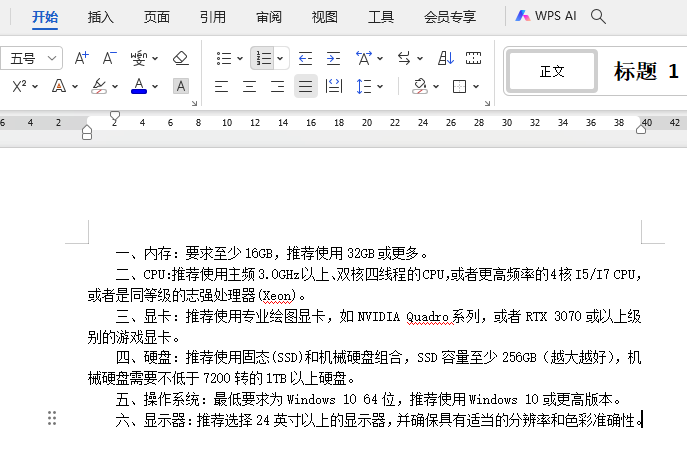Toggle character shading A button
Screen dimensions: 687x471
coord(181,86)
